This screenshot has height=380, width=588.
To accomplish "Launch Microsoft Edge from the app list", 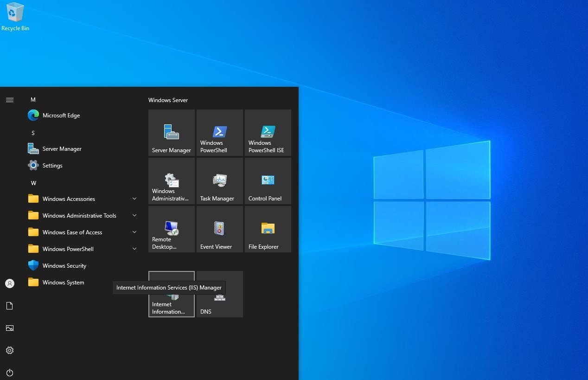I will (83, 116).
